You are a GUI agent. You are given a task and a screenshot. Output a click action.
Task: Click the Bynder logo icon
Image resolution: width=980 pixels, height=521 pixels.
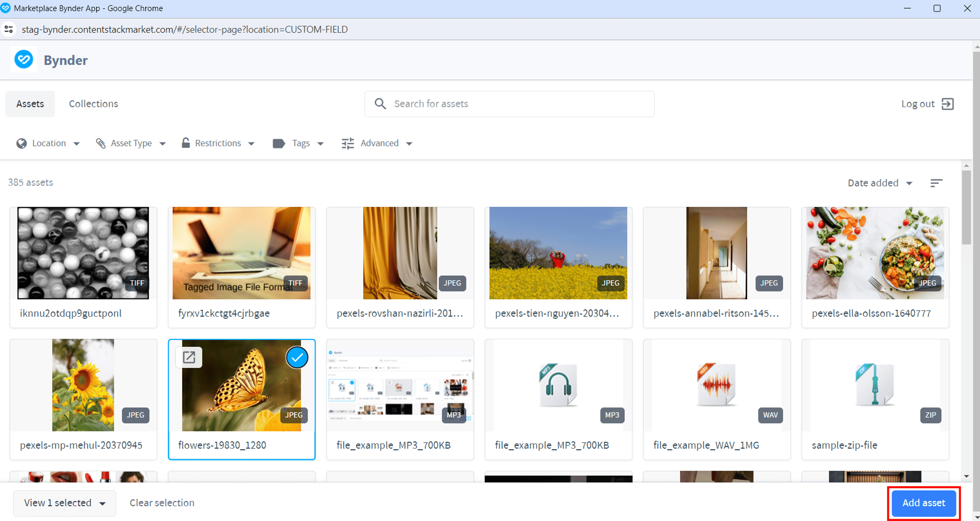coord(23,59)
